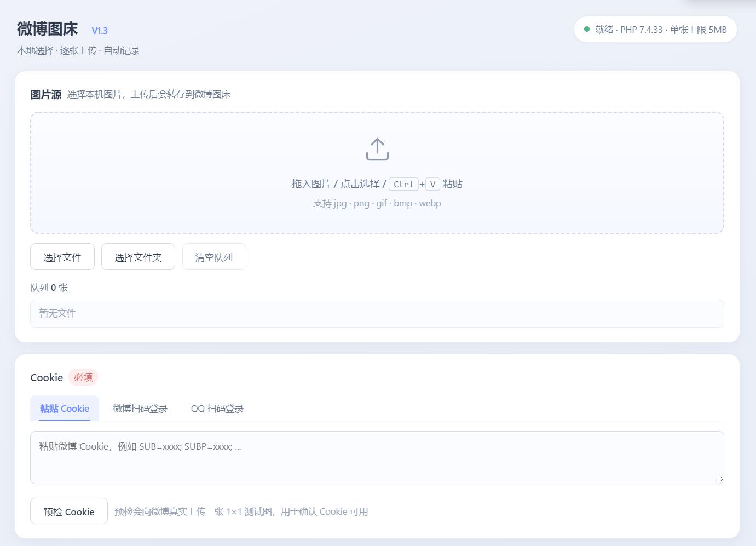Viewport: 756px width, 546px height.
Task: Click the 选择文件 button
Action: coord(62,257)
